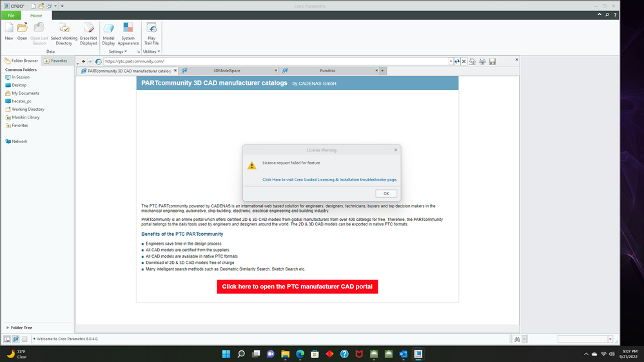Open System Appearance settings
644x362 pixels.
[x=128, y=33]
